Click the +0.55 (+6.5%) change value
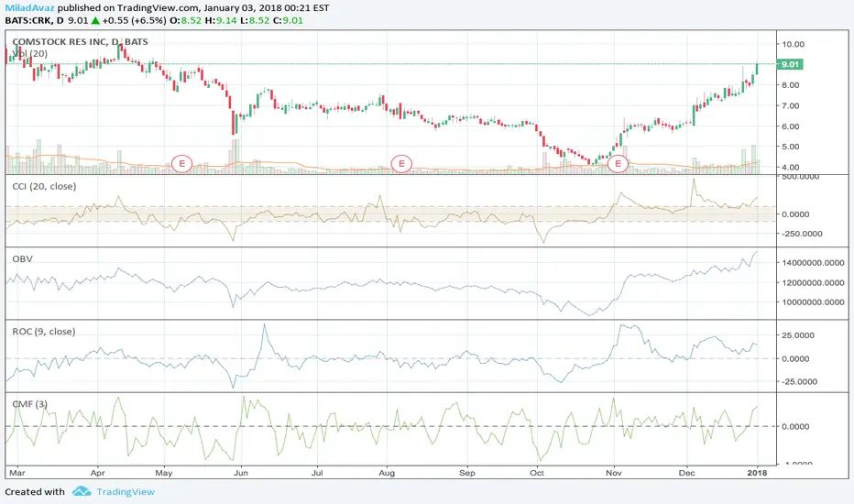 pyautogui.click(x=134, y=21)
